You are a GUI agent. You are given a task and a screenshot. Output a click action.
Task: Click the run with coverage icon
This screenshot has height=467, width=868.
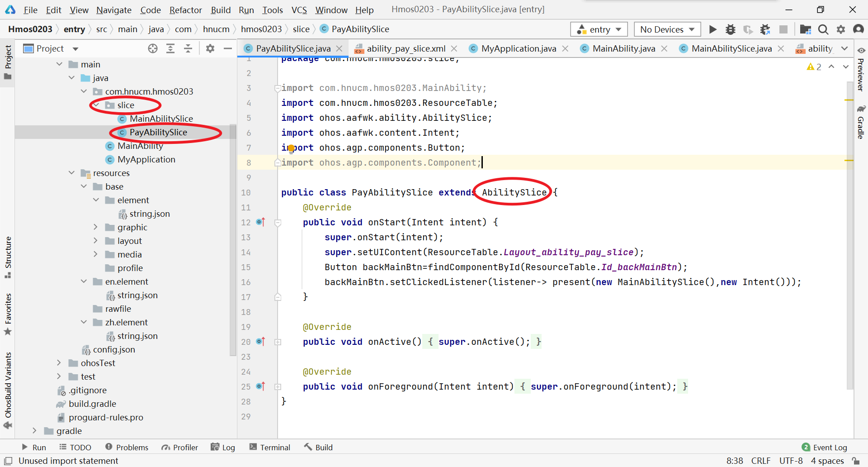(x=748, y=29)
